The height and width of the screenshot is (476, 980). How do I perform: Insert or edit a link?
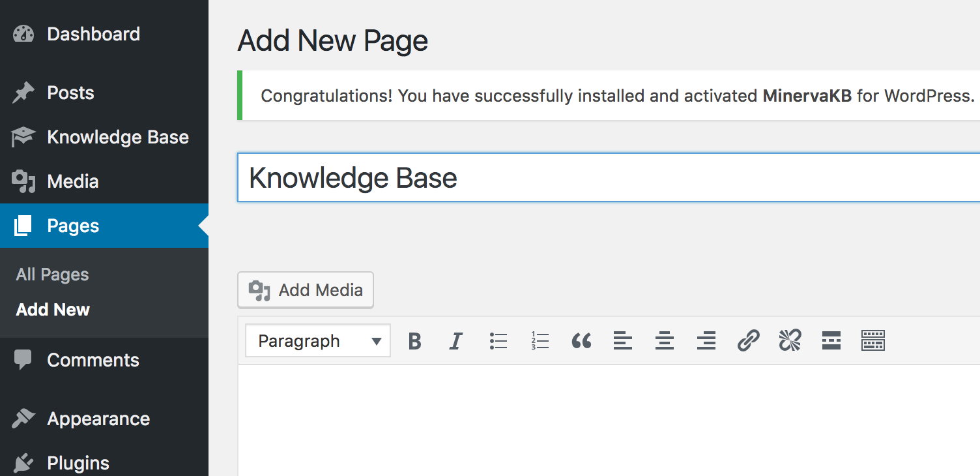click(x=748, y=341)
